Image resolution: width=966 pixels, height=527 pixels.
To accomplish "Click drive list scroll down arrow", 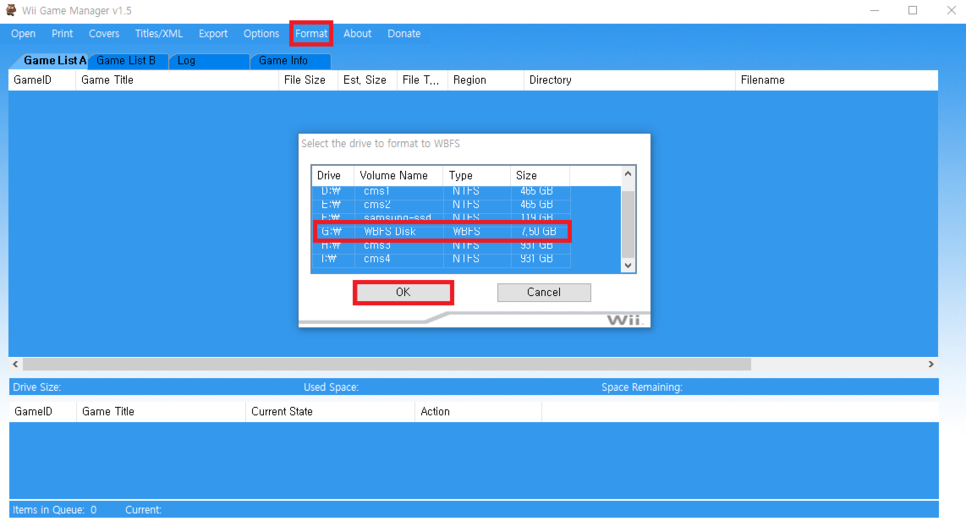I will 628,266.
